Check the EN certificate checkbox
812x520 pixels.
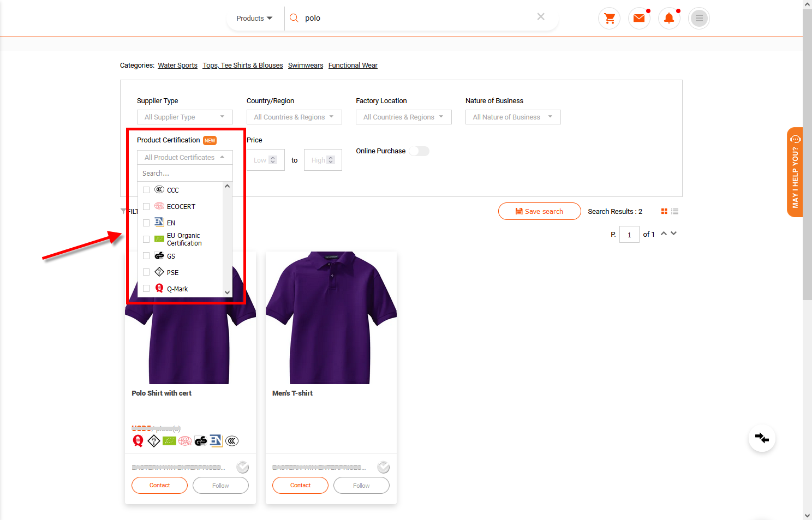pyautogui.click(x=146, y=223)
